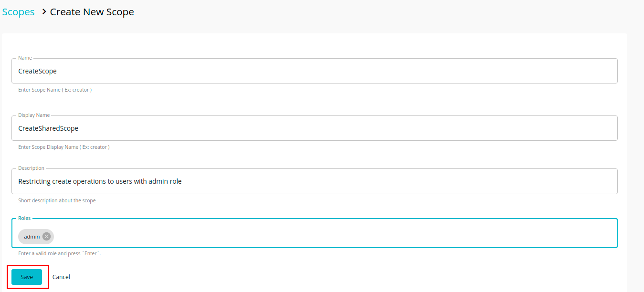
Task: Click the admin role chip
Action: [x=31, y=236]
